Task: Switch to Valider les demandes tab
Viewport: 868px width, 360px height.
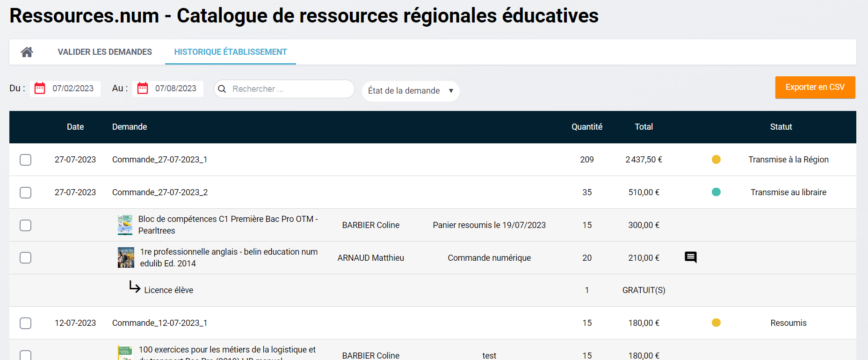Action: click(105, 52)
